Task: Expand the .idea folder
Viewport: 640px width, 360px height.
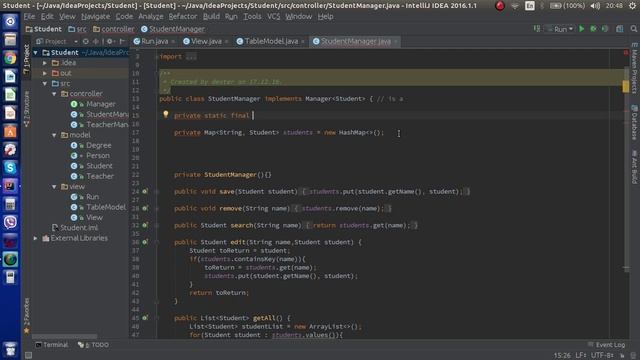Action: [45, 63]
